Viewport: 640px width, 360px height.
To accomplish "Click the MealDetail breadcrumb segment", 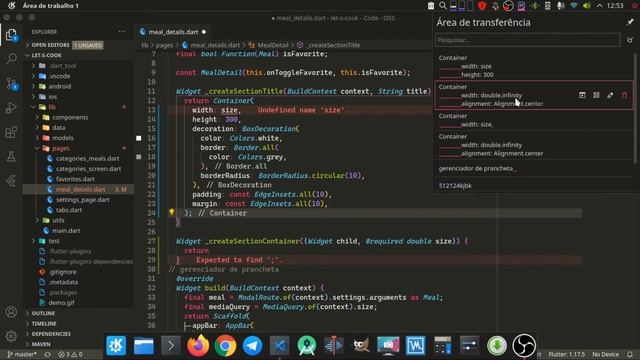I will pos(273,45).
